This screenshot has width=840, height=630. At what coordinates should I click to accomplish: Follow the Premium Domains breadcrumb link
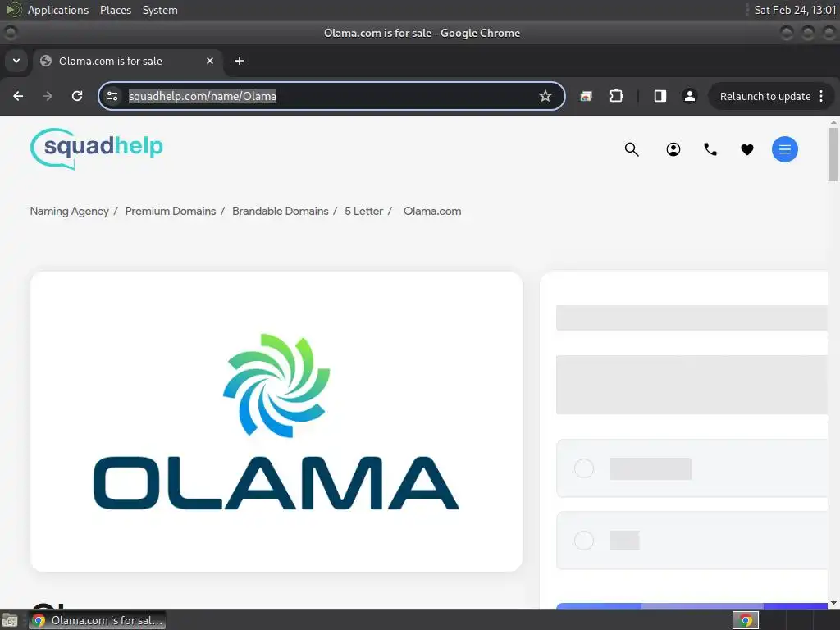point(171,211)
